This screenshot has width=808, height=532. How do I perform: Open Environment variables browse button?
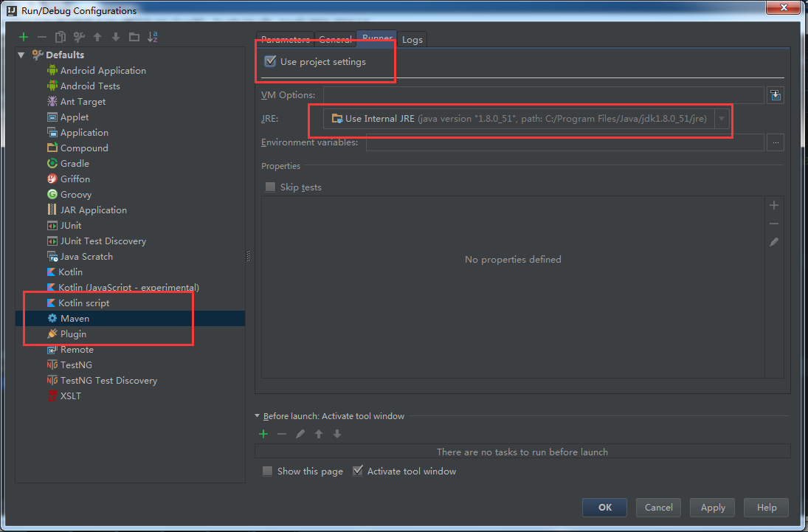776,142
